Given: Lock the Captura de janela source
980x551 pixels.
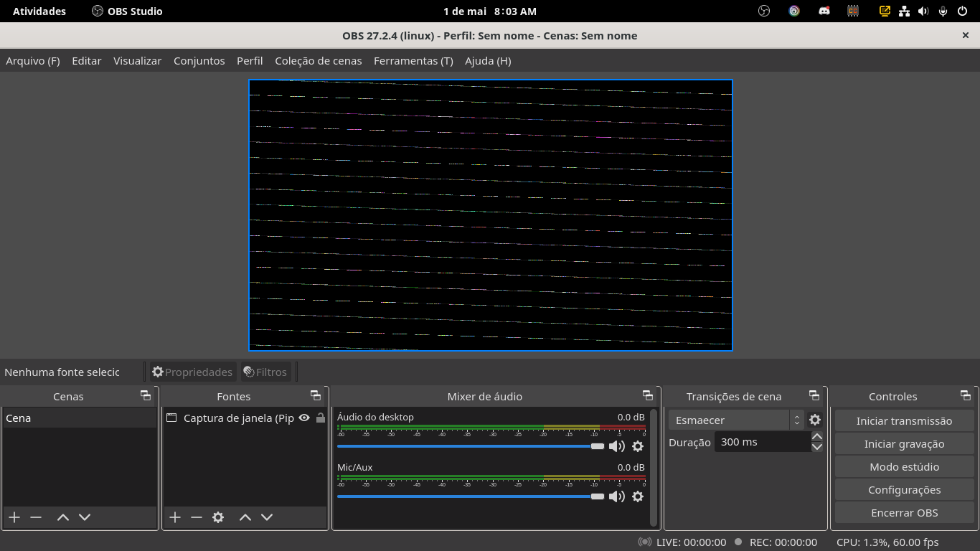Looking at the screenshot, I should [x=320, y=418].
